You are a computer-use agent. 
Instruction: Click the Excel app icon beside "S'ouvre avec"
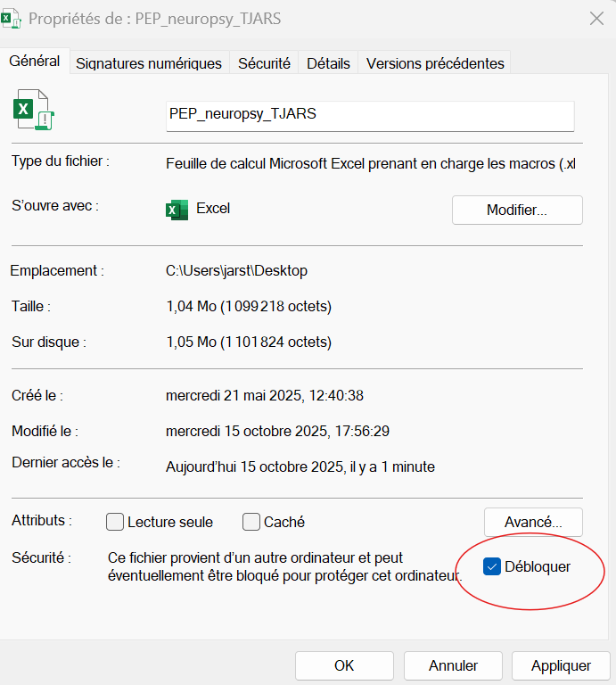click(177, 210)
